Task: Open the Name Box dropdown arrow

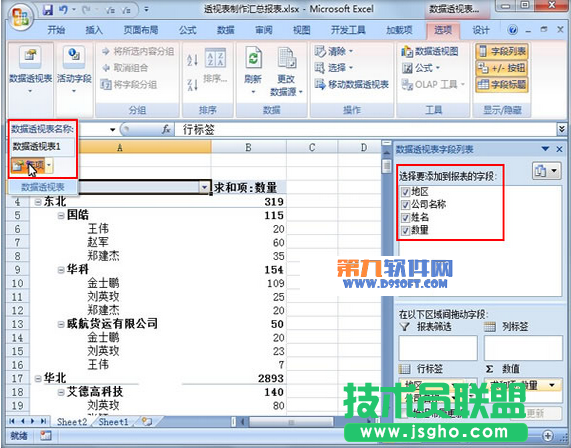Action: (112, 129)
